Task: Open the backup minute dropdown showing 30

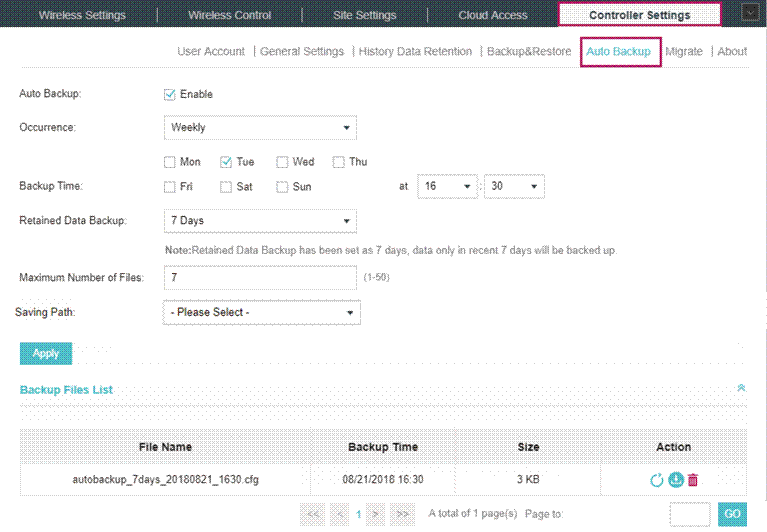Action: click(x=514, y=186)
